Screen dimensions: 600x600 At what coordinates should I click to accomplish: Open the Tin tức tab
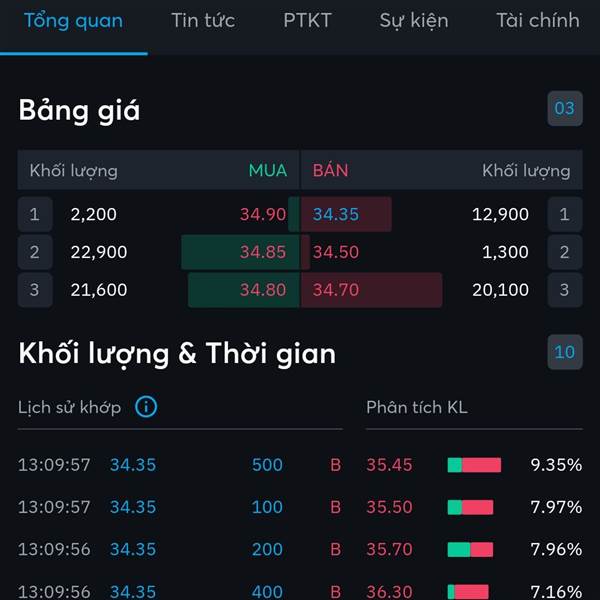[203, 21]
